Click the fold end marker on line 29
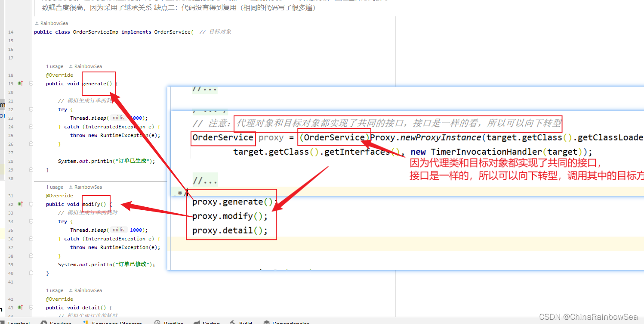The height and width of the screenshot is (324, 644). click(31, 170)
